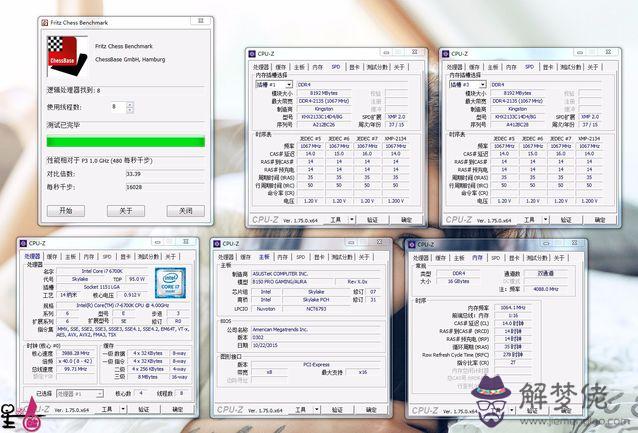Click the green benchmark progress bar

point(126,142)
